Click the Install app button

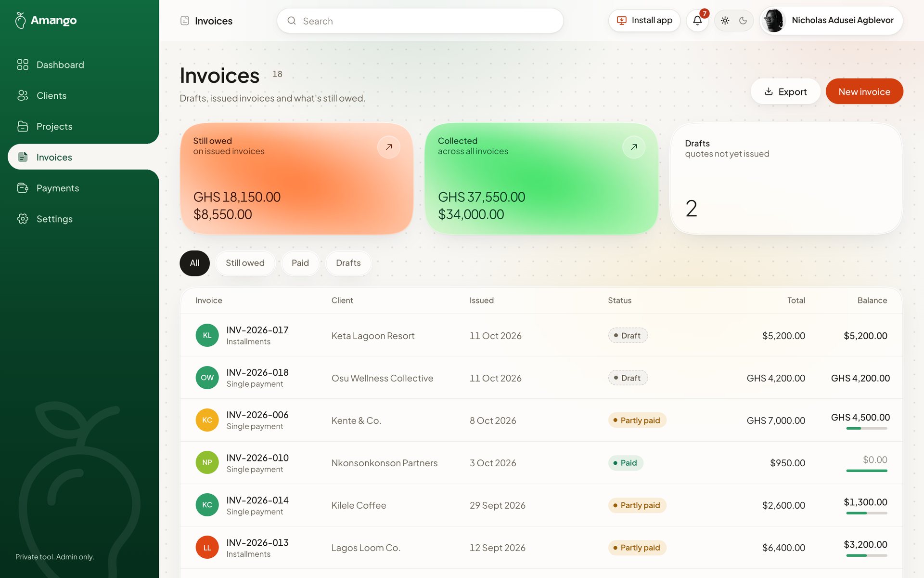(x=644, y=20)
